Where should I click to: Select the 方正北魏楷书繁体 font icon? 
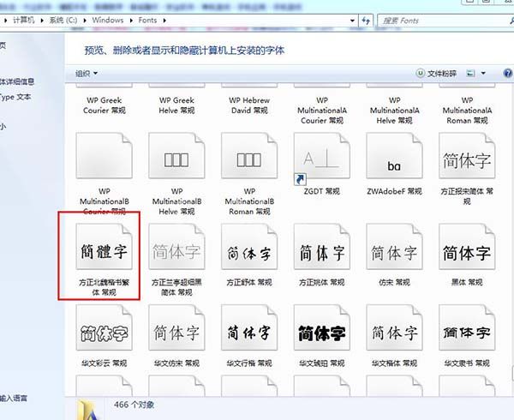(105, 247)
